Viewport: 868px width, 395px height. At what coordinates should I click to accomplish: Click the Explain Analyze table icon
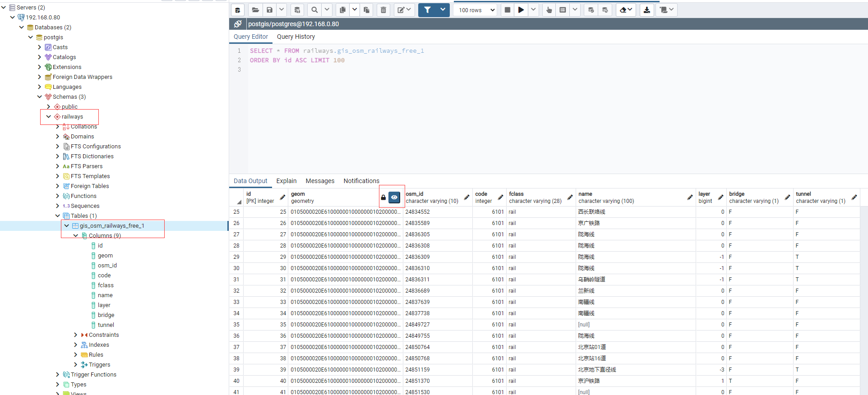point(563,10)
